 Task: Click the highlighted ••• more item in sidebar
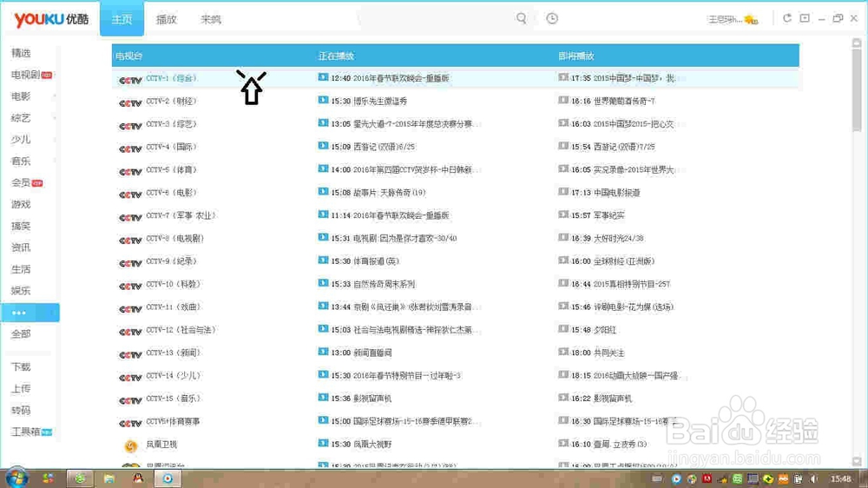pos(30,313)
